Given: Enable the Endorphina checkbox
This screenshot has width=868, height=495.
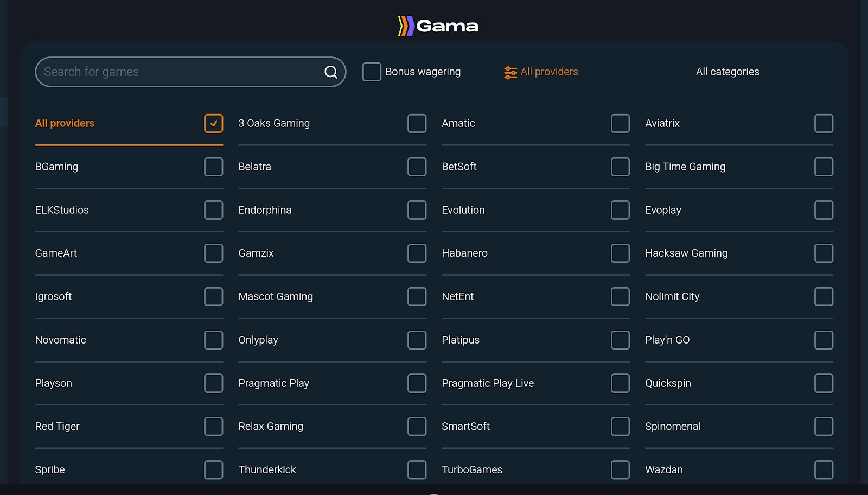Looking at the screenshot, I should click(417, 210).
